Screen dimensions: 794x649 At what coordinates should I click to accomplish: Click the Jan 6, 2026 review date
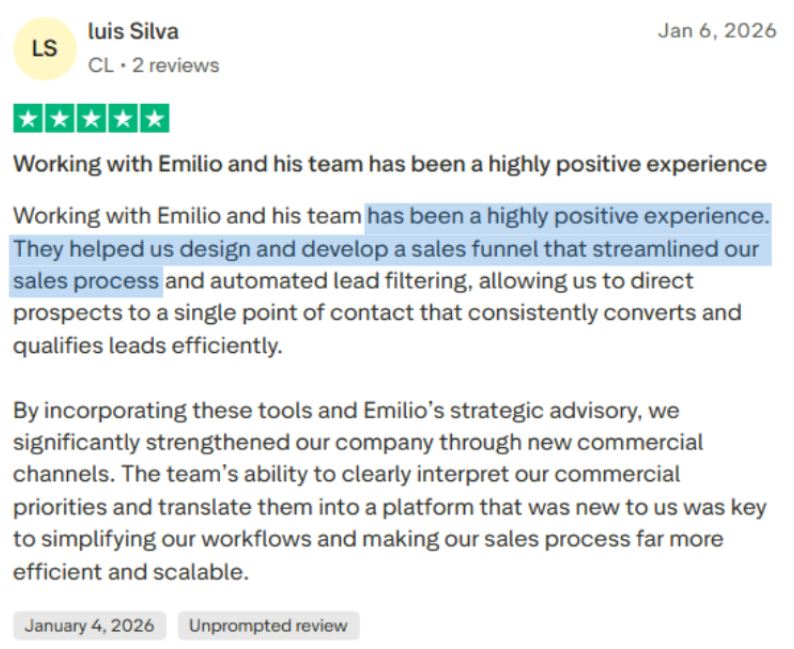(717, 31)
